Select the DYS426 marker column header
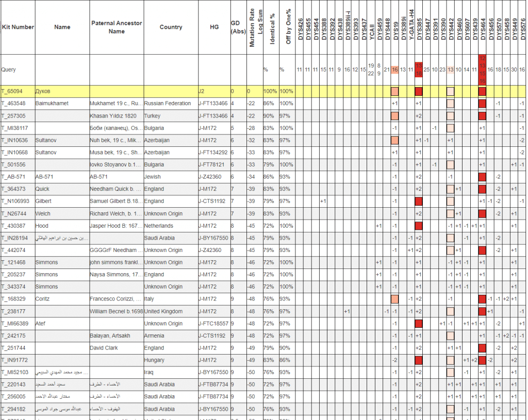 point(300,27)
